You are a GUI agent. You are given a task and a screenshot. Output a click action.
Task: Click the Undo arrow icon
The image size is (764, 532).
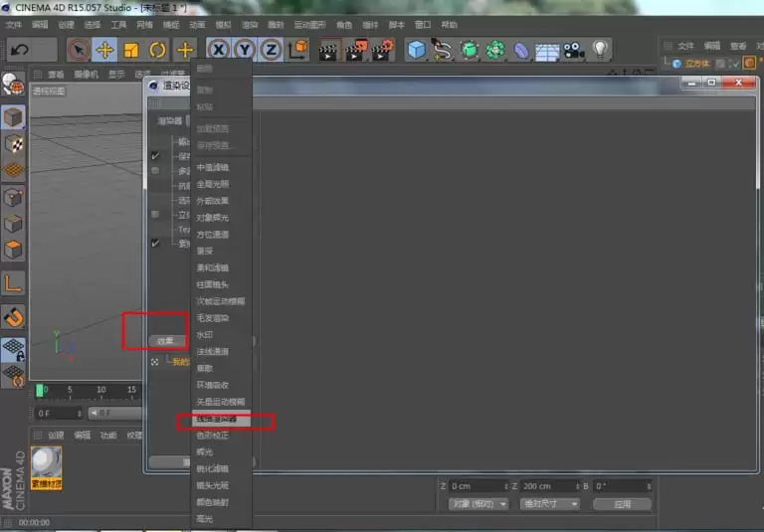pos(20,49)
